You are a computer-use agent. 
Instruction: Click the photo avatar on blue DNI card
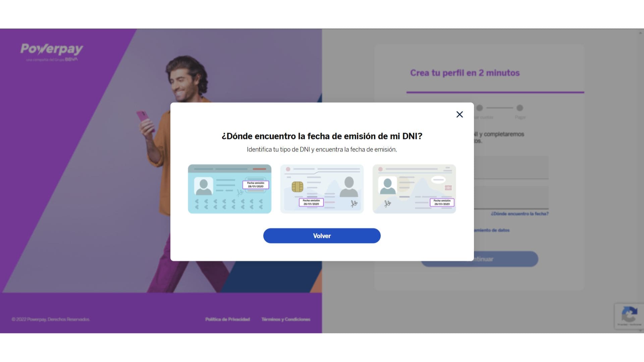tap(204, 186)
